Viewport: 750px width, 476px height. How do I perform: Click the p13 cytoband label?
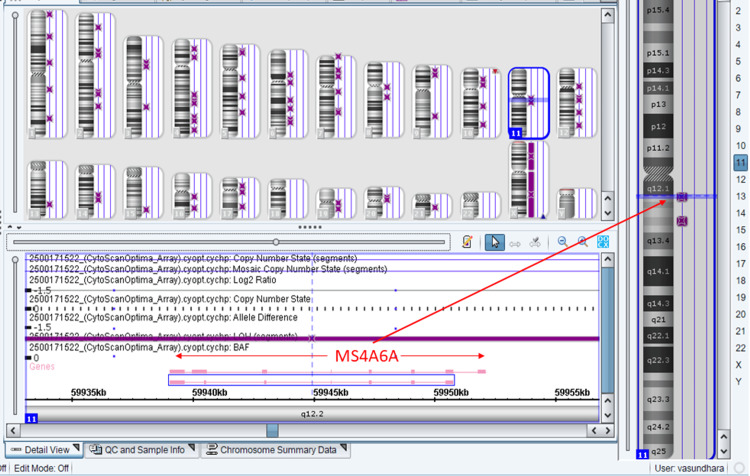point(658,104)
